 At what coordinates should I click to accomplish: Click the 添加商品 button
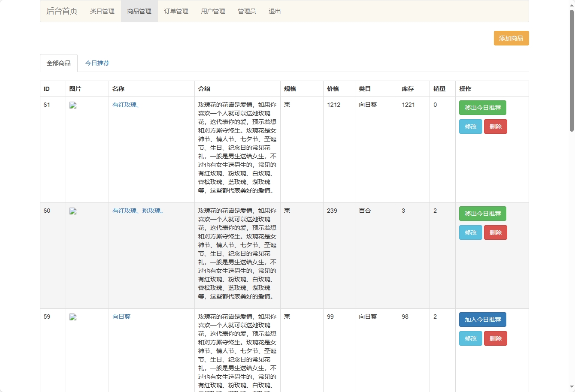click(x=511, y=38)
